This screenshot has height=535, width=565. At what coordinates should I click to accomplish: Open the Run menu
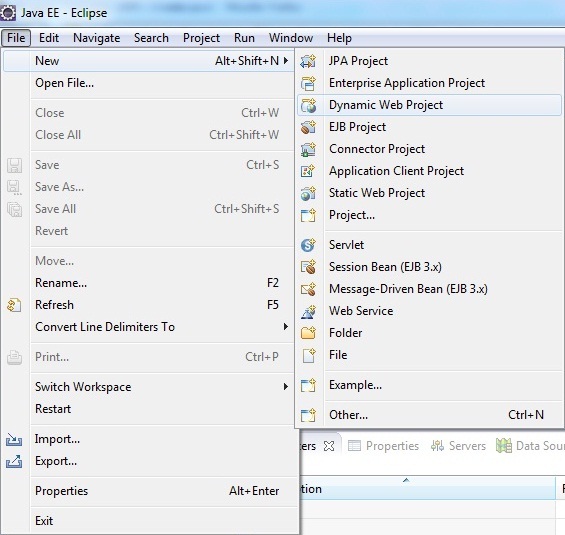[244, 38]
